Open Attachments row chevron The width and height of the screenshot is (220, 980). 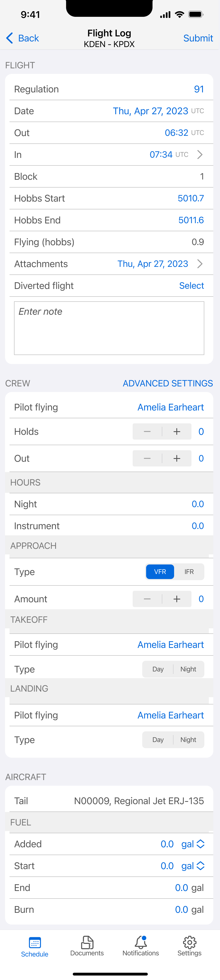pyautogui.click(x=200, y=264)
